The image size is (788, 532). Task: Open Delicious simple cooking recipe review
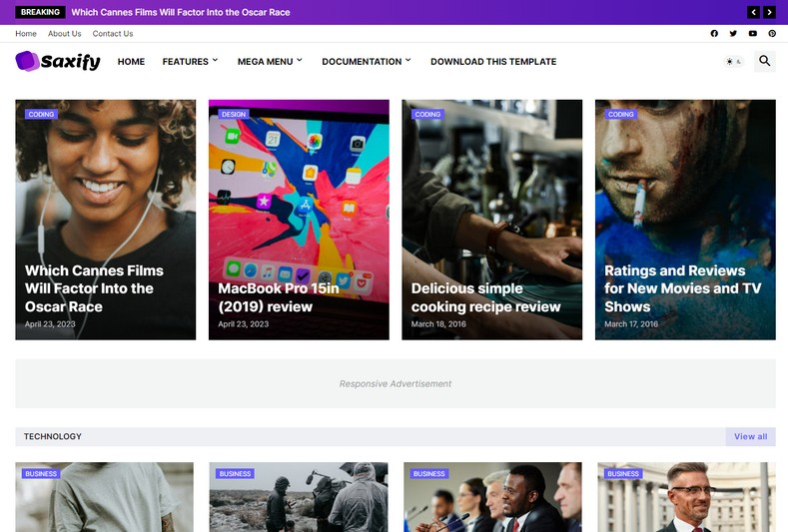486,297
